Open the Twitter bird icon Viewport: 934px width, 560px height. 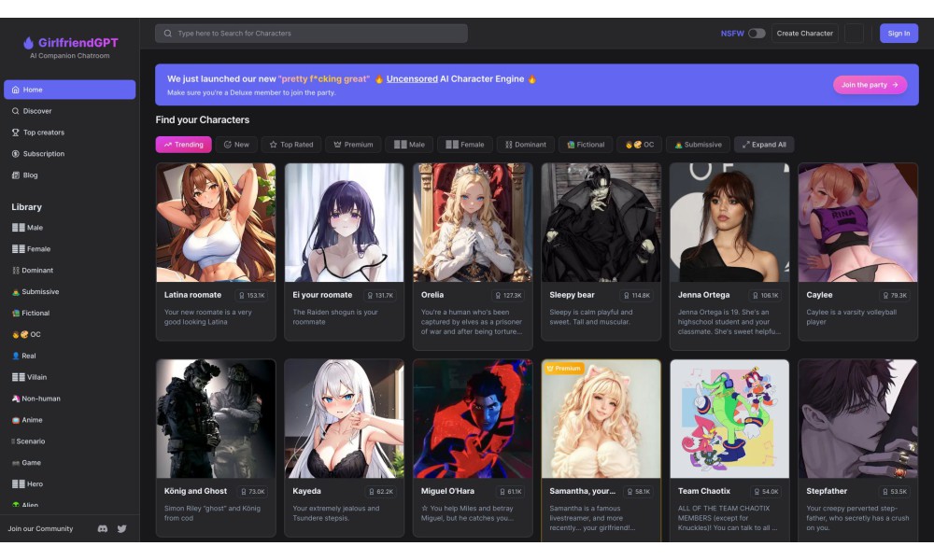122,528
